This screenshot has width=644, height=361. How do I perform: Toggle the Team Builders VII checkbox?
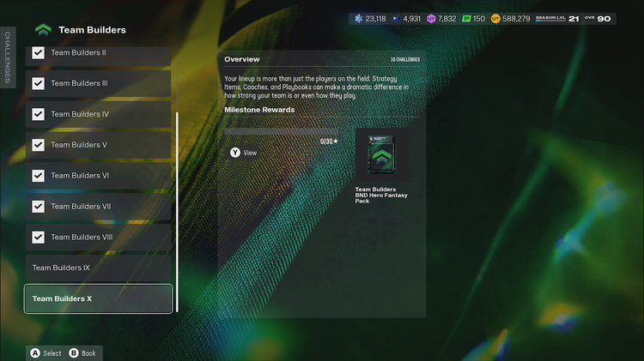pyautogui.click(x=38, y=207)
